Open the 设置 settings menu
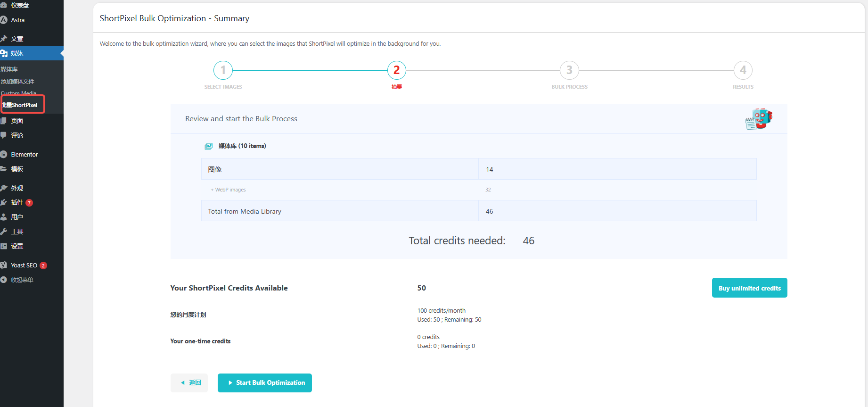868x407 pixels. click(x=17, y=246)
